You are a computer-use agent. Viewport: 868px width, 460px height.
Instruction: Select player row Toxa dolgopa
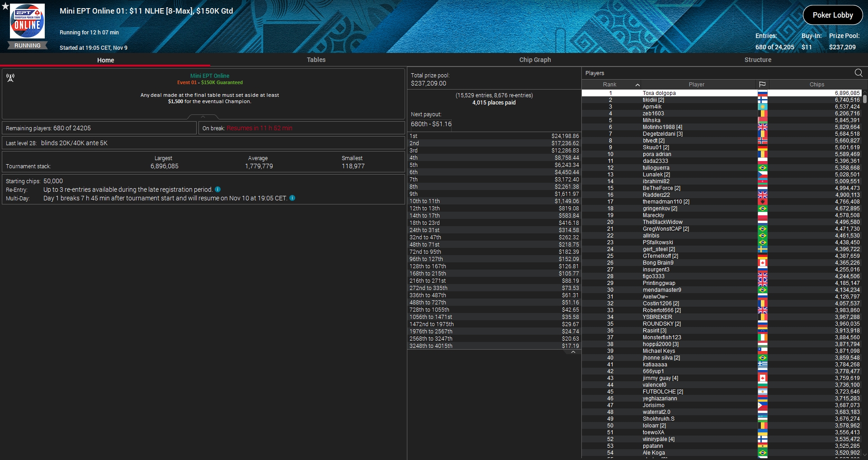722,93
